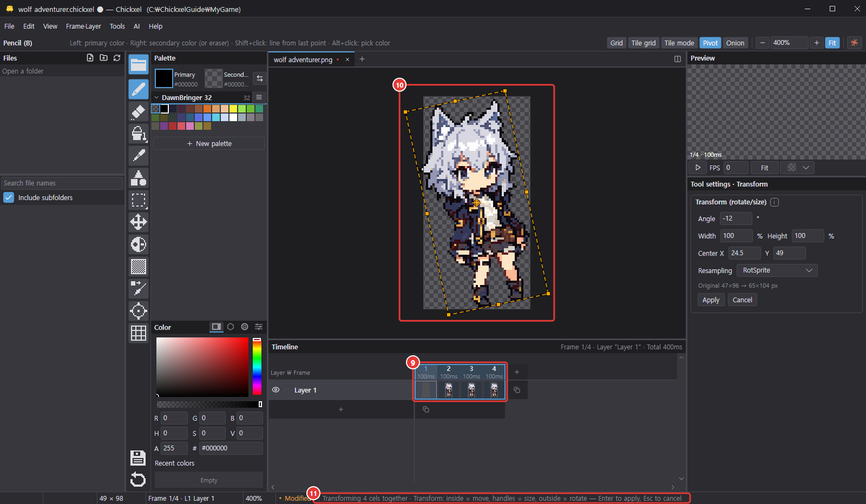The width and height of the screenshot is (866, 504).
Task: Select the Shapes tool
Action: (139, 178)
